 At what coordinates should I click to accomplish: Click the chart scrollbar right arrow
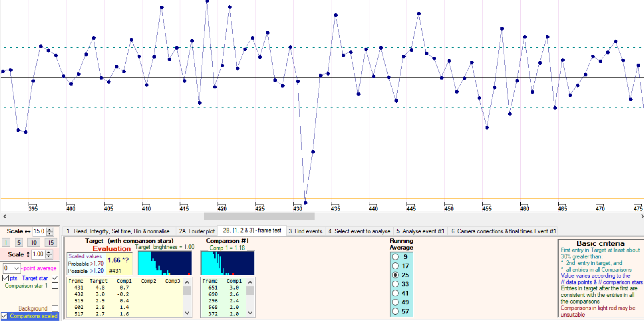tap(642, 216)
